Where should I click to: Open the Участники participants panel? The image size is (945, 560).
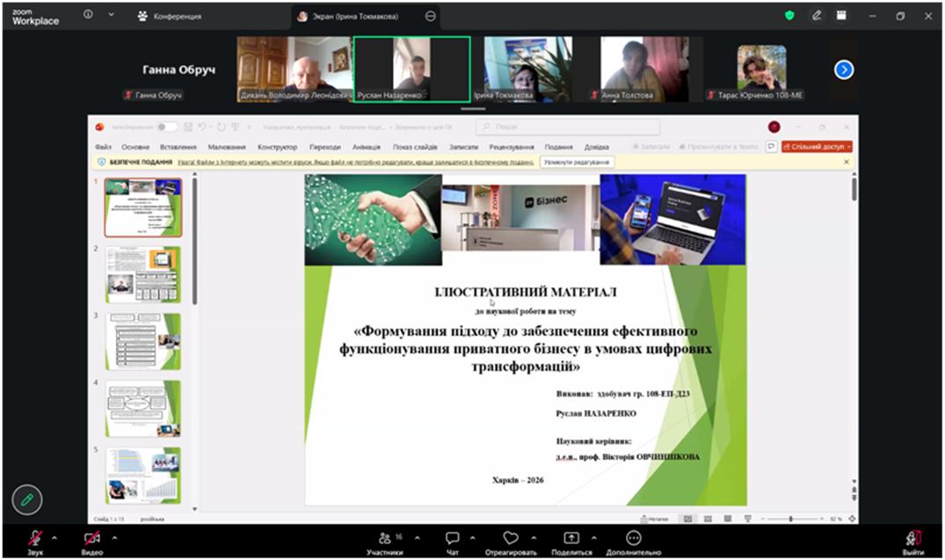tap(385, 538)
